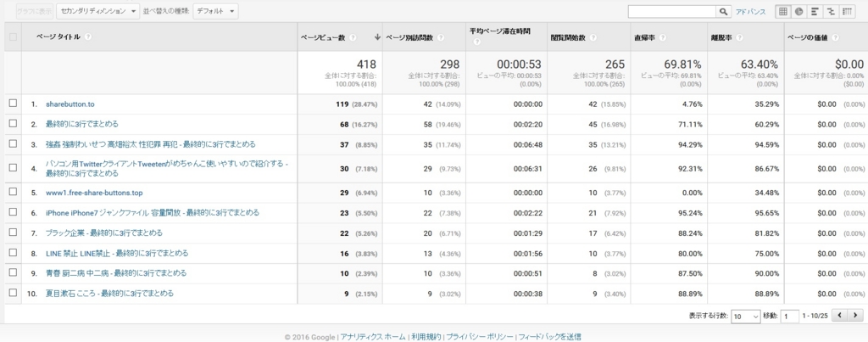Image resolution: width=868 pixels, height=342 pixels.
Task: Open help icon beside ページタイトル header
Action: 88,37
